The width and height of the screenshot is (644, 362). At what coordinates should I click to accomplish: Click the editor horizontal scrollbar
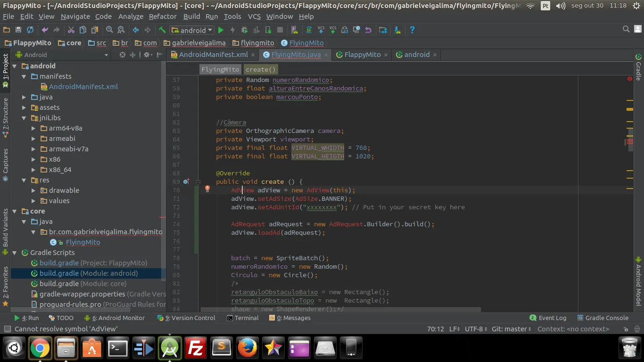340,310
